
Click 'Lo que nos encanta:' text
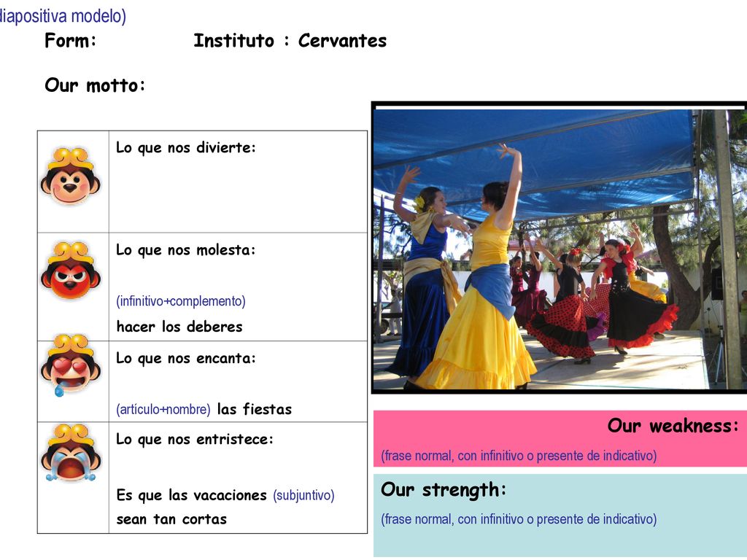click(x=186, y=359)
